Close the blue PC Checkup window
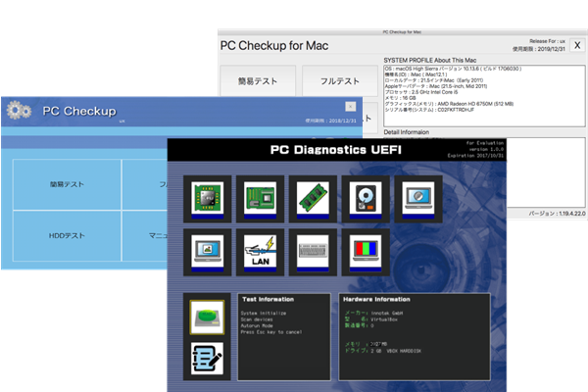Screen dimensions: 588x392 pyautogui.click(x=351, y=107)
